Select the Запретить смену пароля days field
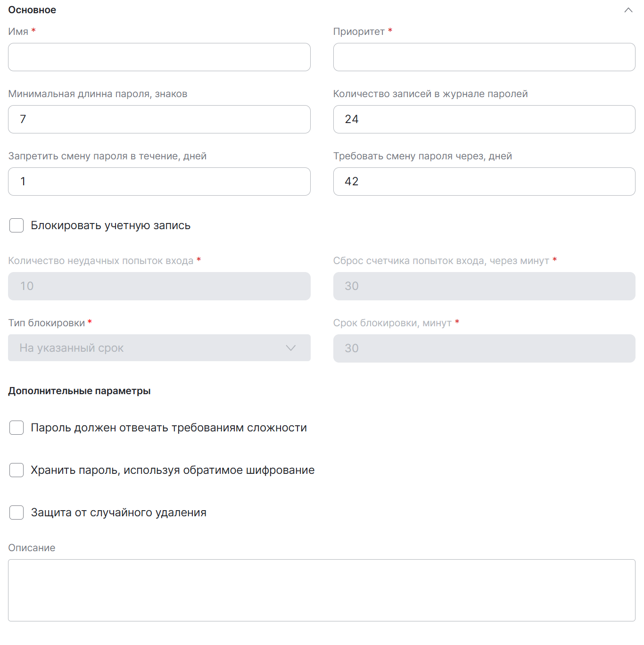644x645 pixels. coord(159,182)
